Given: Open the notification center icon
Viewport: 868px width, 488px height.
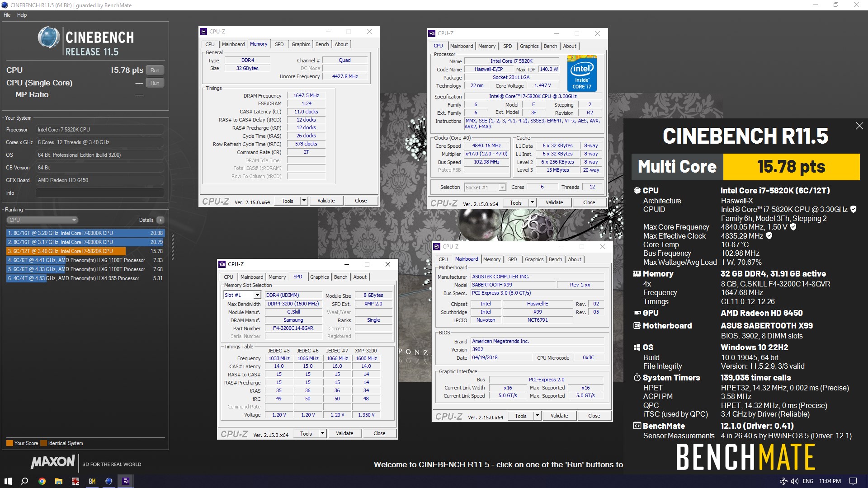Looking at the screenshot, I should point(853,481).
